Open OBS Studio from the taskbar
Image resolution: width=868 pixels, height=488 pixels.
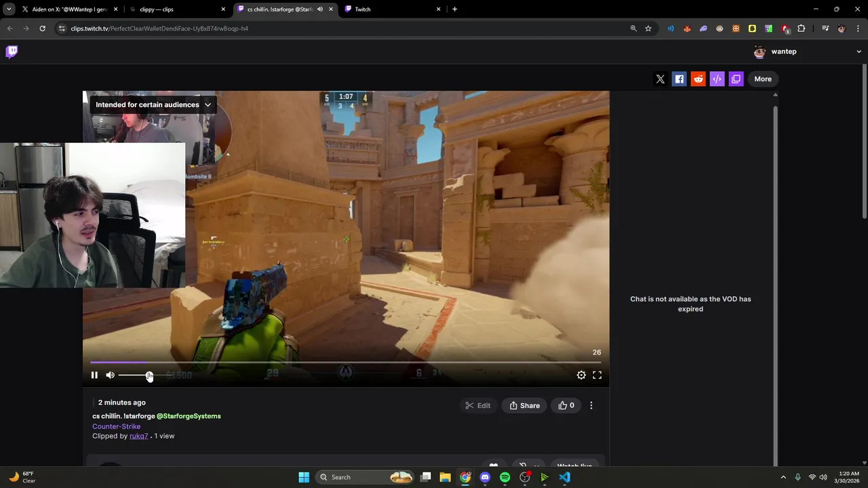524,477
